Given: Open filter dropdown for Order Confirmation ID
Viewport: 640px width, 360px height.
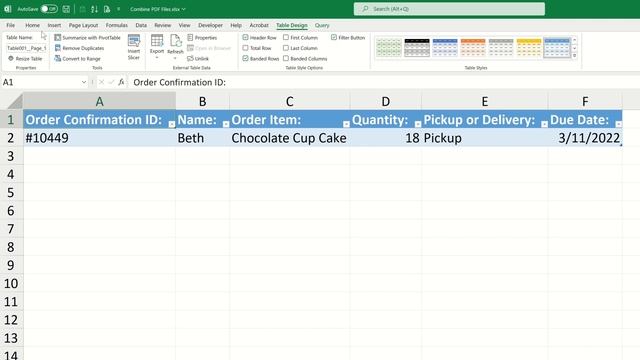Looking at the screenshot, I should [172, 124].
